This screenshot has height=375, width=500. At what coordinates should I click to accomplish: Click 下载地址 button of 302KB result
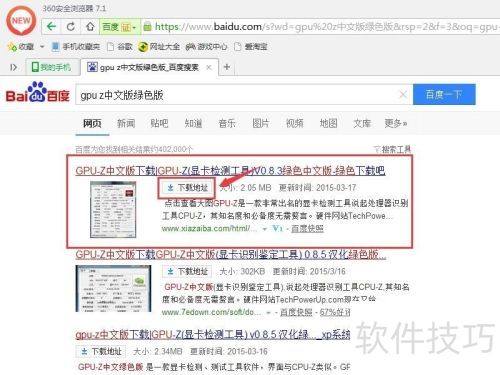click(187, 271)
